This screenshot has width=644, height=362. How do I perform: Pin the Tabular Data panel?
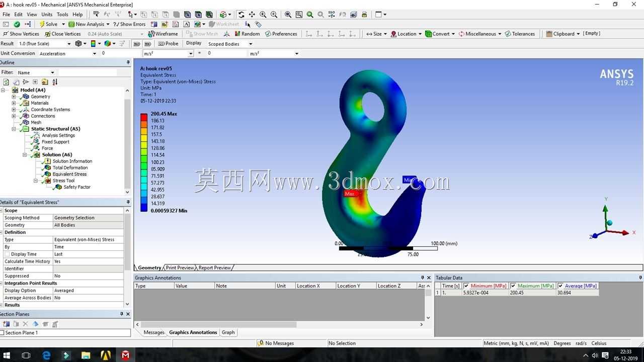pyautogui.click(x=640, y=278)
